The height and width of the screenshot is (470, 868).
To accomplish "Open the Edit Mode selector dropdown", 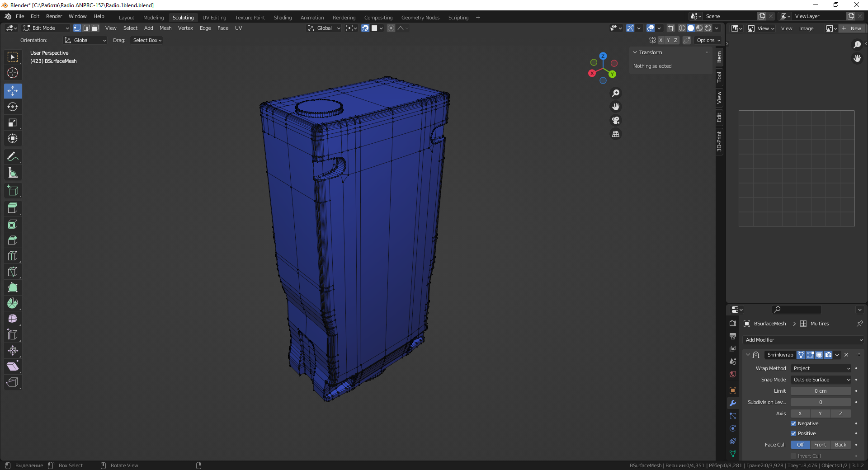I will coord(47,28).
